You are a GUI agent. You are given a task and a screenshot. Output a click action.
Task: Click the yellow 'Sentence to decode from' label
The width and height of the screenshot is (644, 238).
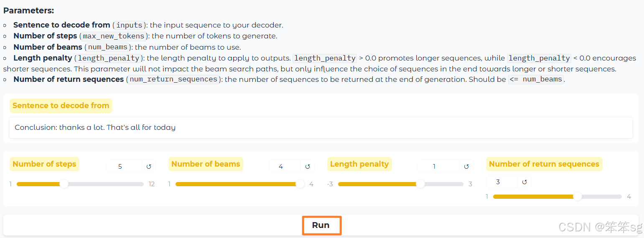tap(61, 106)
